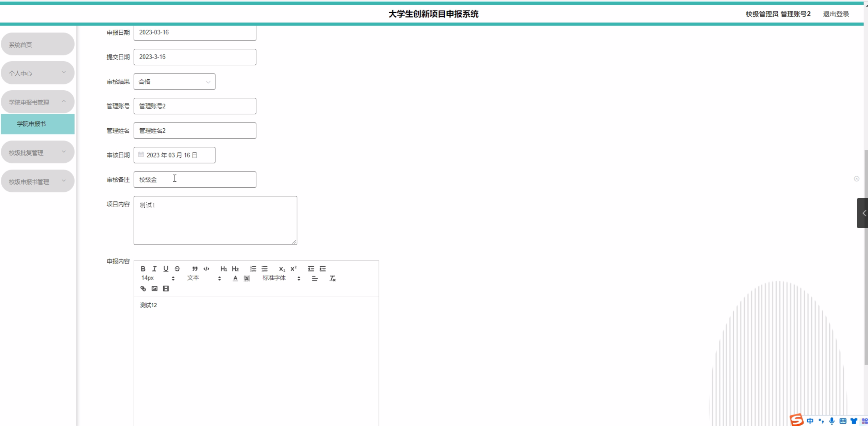Insert image into editor
The image size is (868, 426).
click(154, 288)
